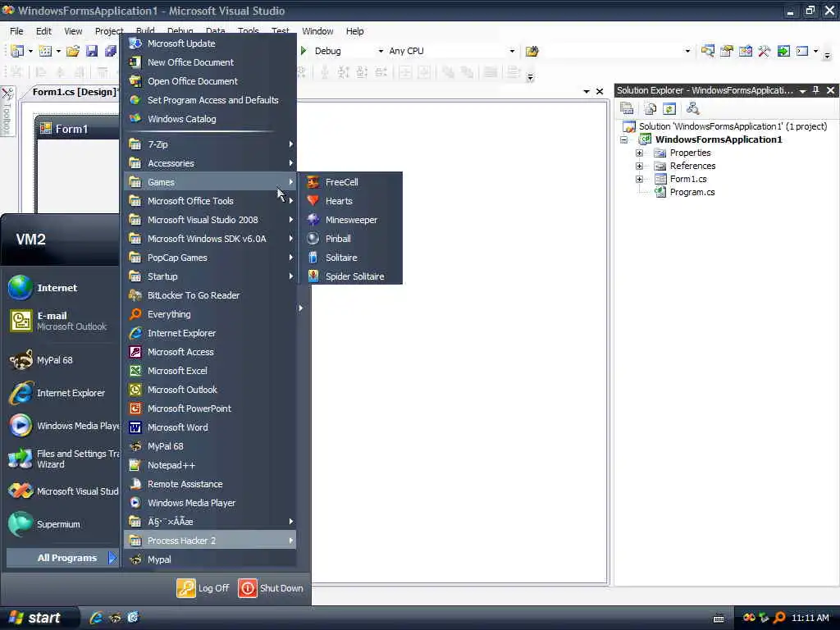Open Mypal at bottom of programs list
The image size is (840, 630).
(x=210, y=559)
